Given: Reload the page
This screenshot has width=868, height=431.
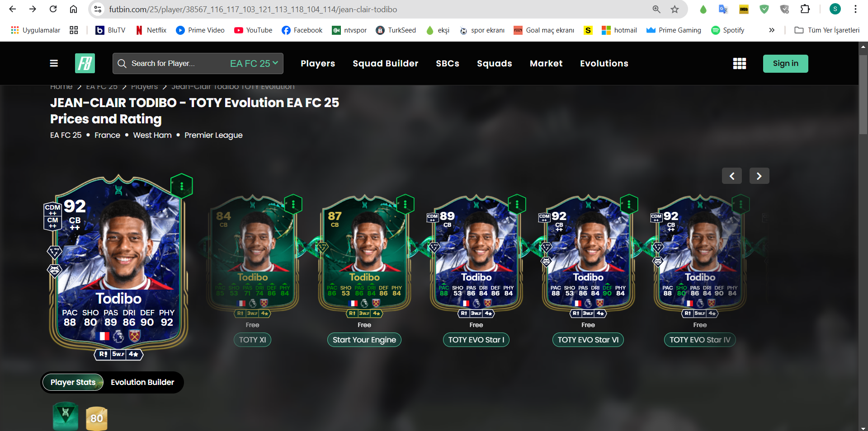Looking at the screenshot, I should 53,9.
